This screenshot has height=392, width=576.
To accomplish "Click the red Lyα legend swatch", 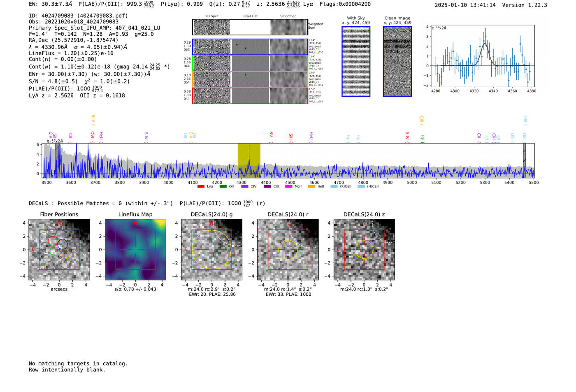I will click(201, 186).
